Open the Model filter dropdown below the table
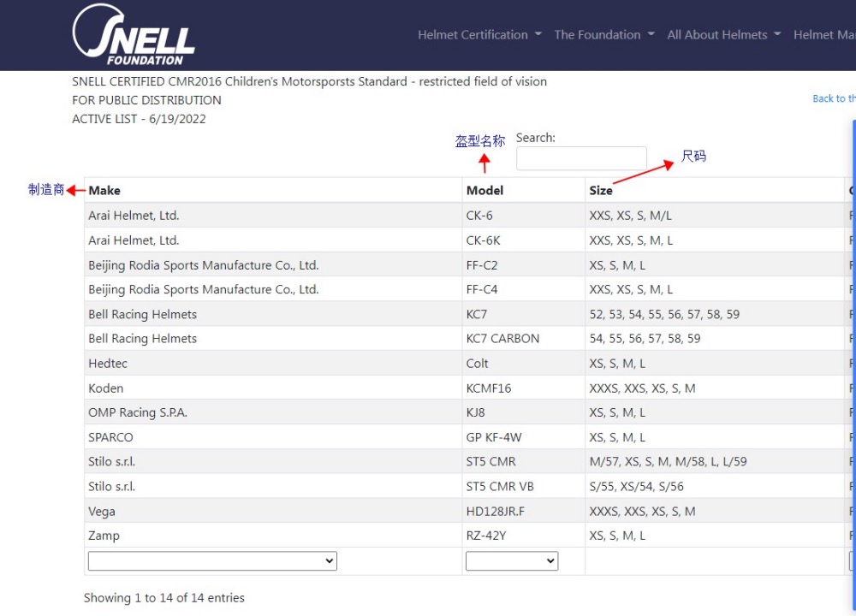The image size is (856, 616). point(512,561)
